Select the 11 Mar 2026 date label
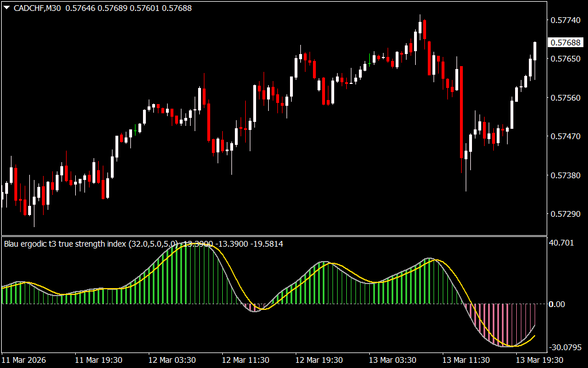The height and width of the screenshot is (368, 588). (x=24, y=360)
